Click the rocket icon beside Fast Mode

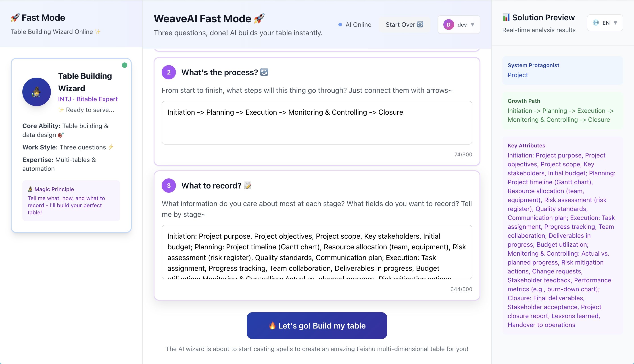tap(15, 18)
